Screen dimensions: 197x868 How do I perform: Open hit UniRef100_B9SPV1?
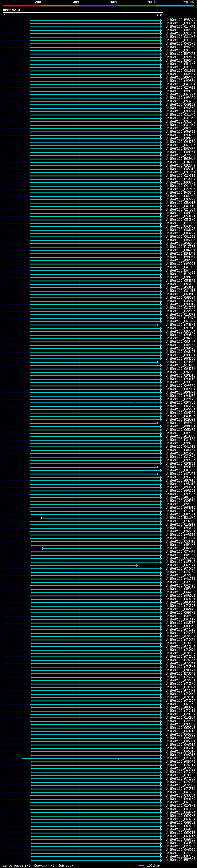180,23
